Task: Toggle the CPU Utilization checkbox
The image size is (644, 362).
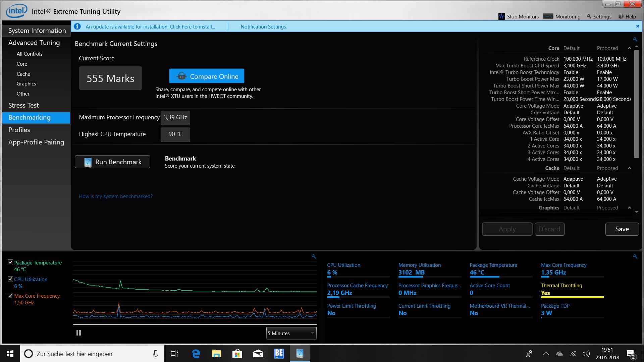Action: point(10,279)
